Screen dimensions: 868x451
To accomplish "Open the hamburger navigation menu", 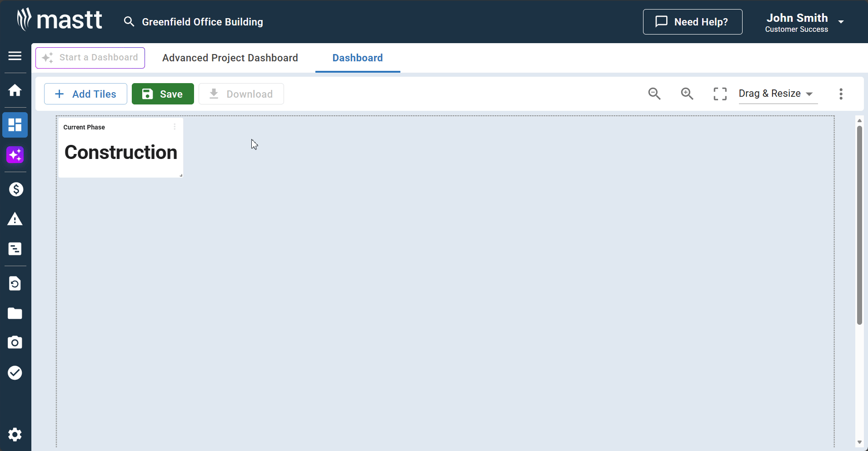I will 15,56.
